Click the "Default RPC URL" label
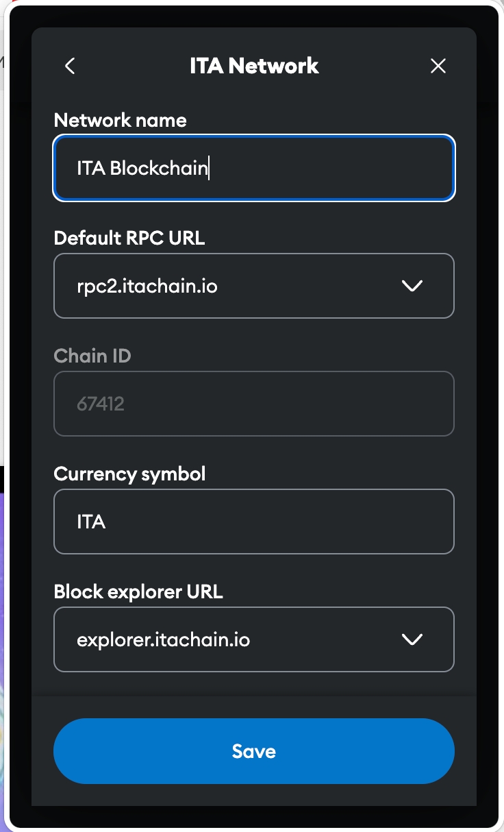The height and width of the screenshot is (832, 504). (x=129, y=238)
